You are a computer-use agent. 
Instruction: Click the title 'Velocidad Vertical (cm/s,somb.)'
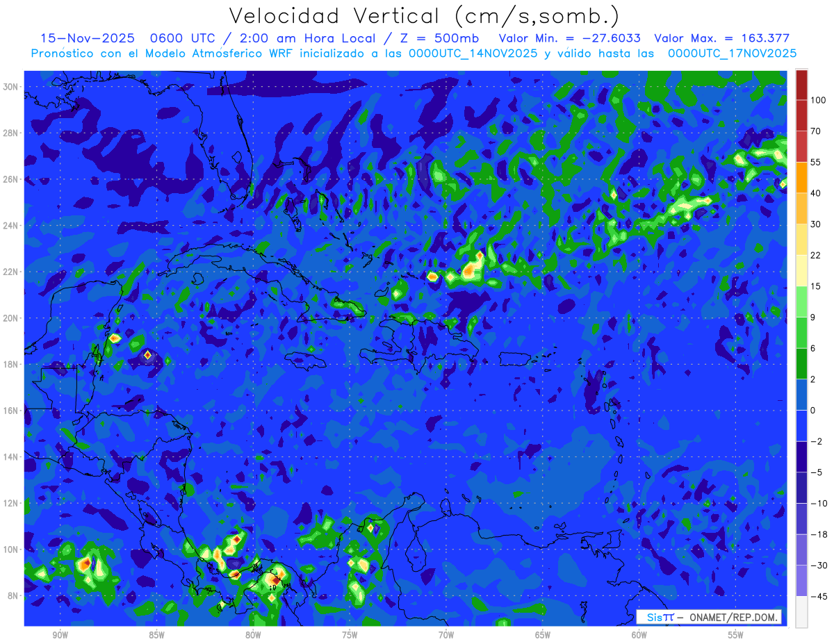(x=423, y=16)
